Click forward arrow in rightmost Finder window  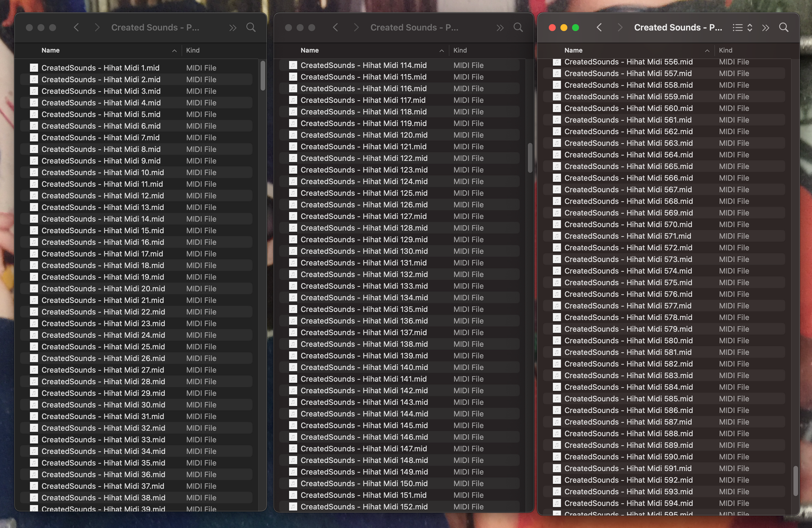620,27
